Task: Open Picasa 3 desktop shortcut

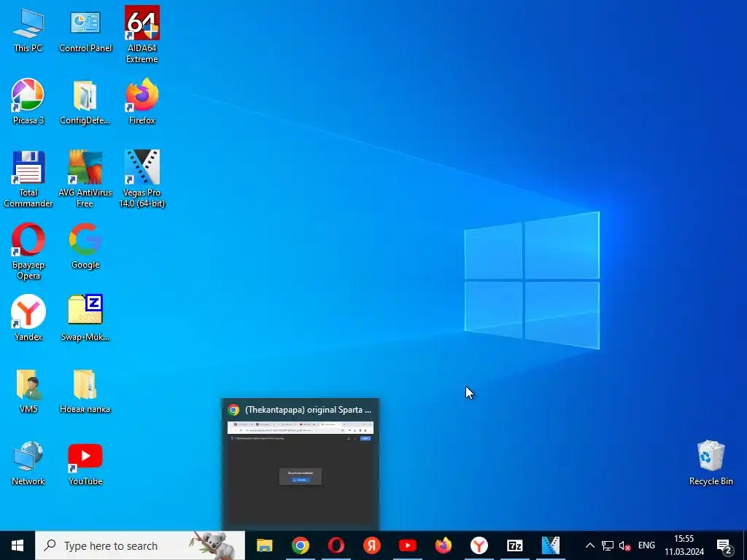Action: pos(28,101)
